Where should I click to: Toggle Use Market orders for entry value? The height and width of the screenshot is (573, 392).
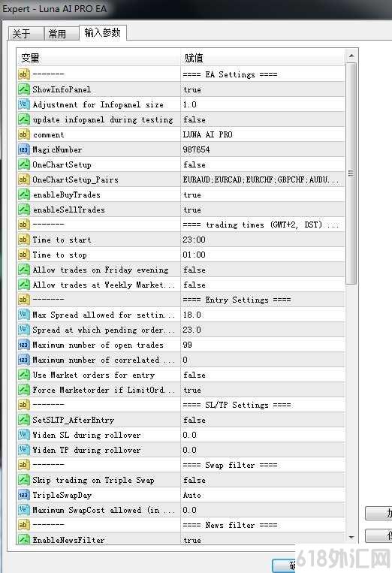tap(263, 375)
